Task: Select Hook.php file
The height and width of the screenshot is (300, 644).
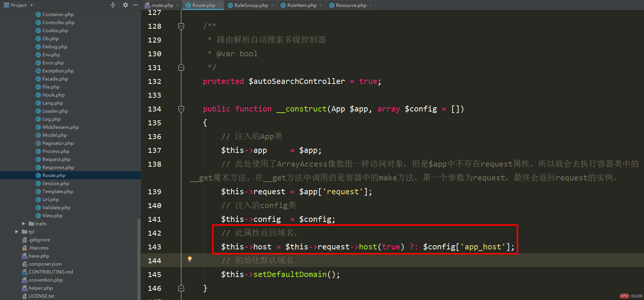Action: coord(53,95)
